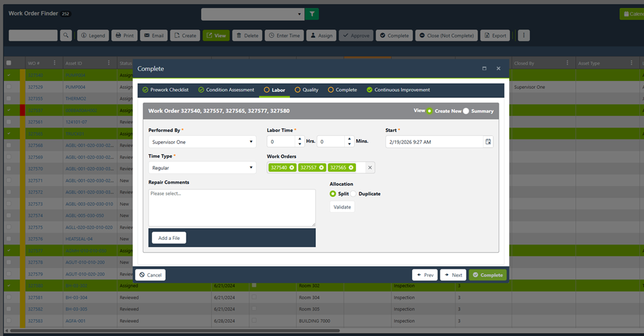Select the Split allocation radio button
The height and width of the screenshot is (336, 644).
click(x=332, y=193)
